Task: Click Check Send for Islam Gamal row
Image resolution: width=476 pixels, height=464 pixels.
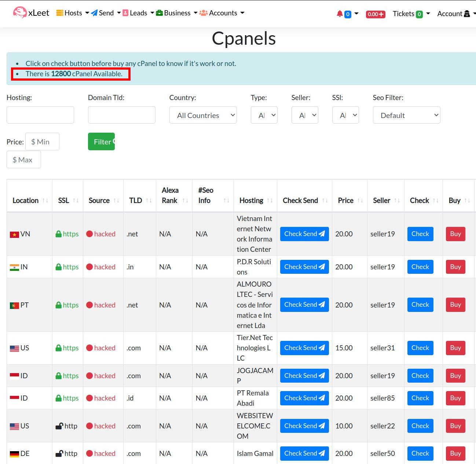Action: (304, 453)
